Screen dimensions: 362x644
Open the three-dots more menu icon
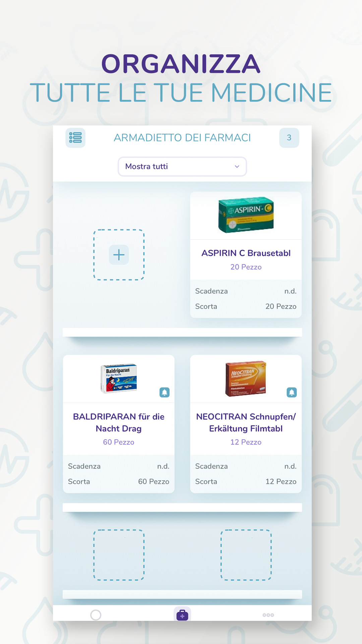point(268,615)
